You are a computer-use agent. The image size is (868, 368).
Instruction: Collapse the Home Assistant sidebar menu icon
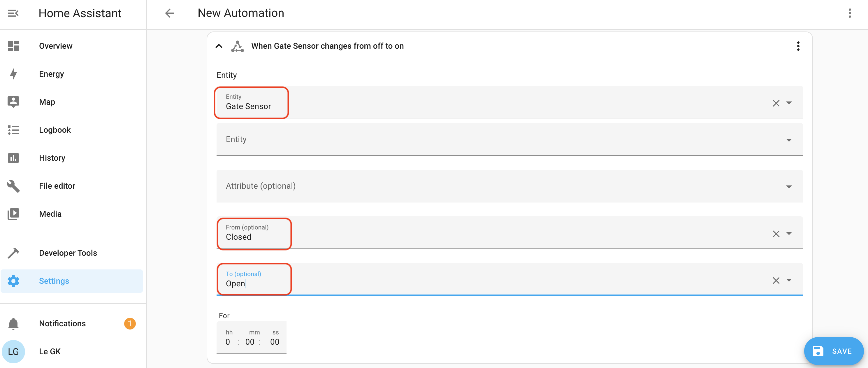pos(13,13)
